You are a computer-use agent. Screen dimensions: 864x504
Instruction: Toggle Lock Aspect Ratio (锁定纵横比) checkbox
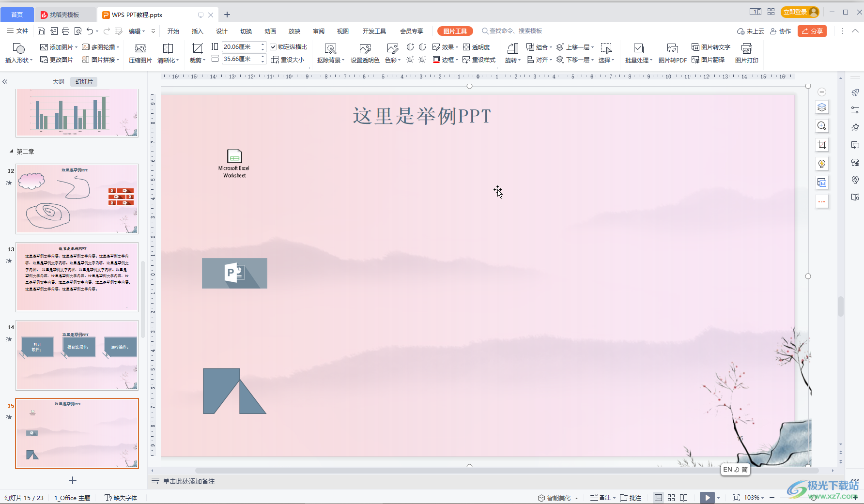pos(273,47)
